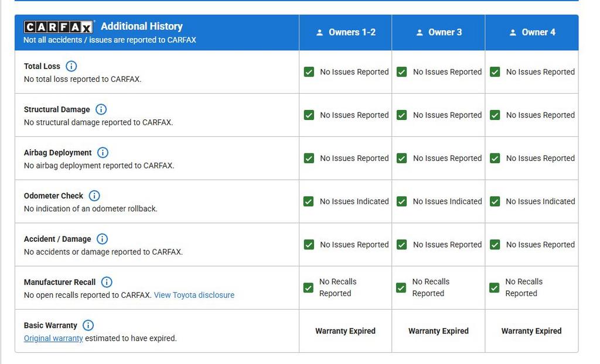Click Airbag Deployment checkmark under Owner 3

point(402,158)
